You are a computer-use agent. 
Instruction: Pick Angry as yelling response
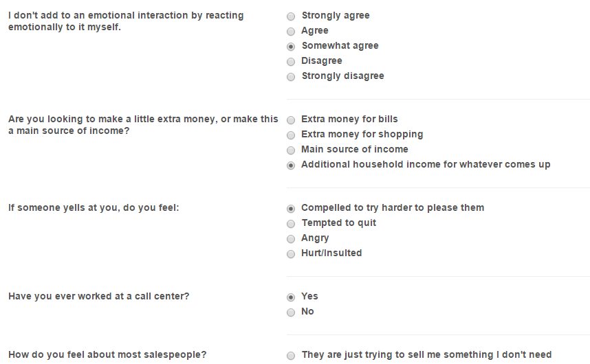[291, 239]
